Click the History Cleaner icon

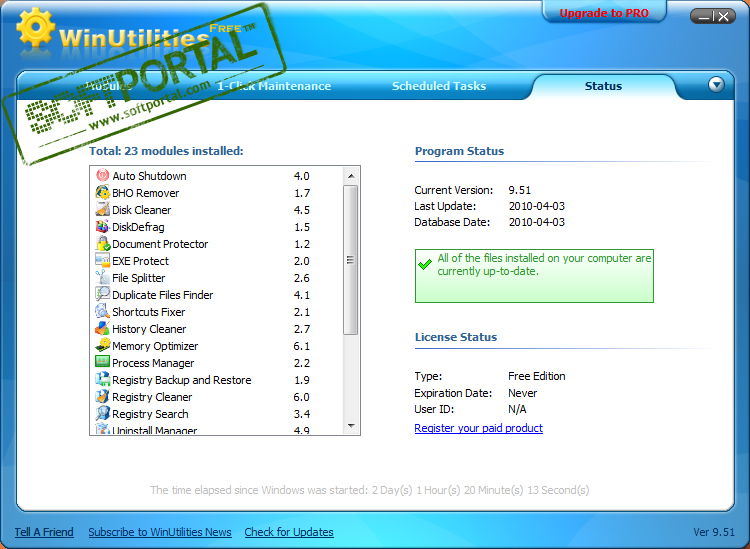coord(102,329)
